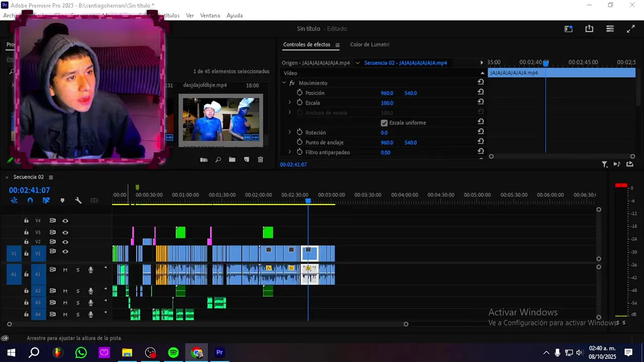
Task: Create a new bin with the folder icon
Action: [x=232, y=159]
